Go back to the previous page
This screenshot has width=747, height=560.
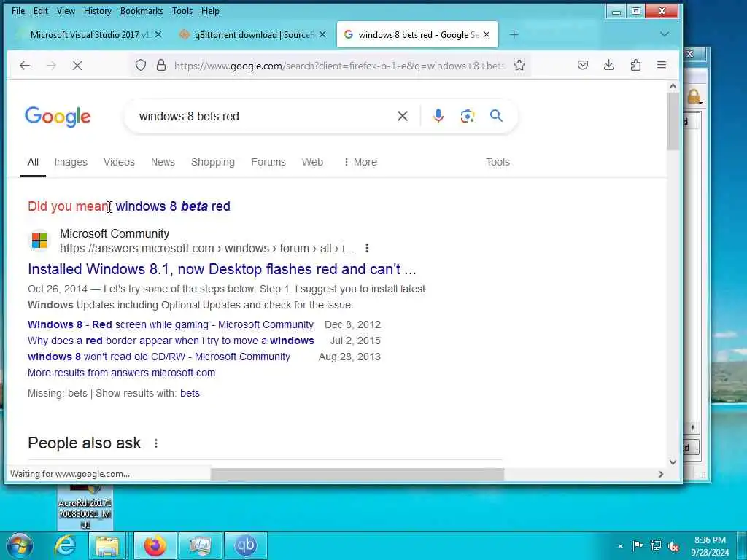click(x=25, y=65)
